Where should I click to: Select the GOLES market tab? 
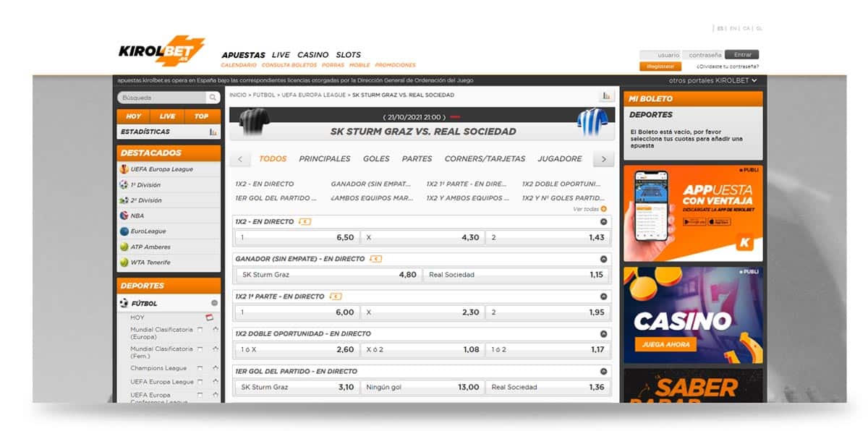[x=376, y=159]
